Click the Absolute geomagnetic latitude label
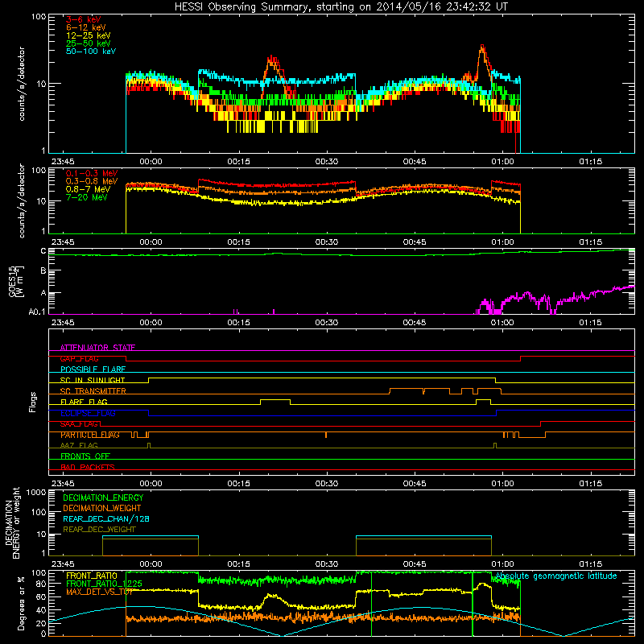Image resolution: width=644 pixels, height=644 pixels. [x=556, y=576]
